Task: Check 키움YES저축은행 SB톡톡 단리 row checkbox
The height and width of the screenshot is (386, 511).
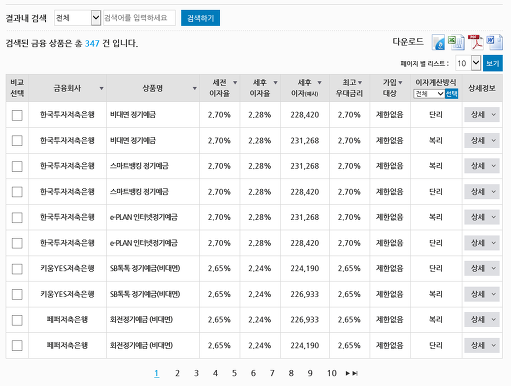Action: coord(17,269)
